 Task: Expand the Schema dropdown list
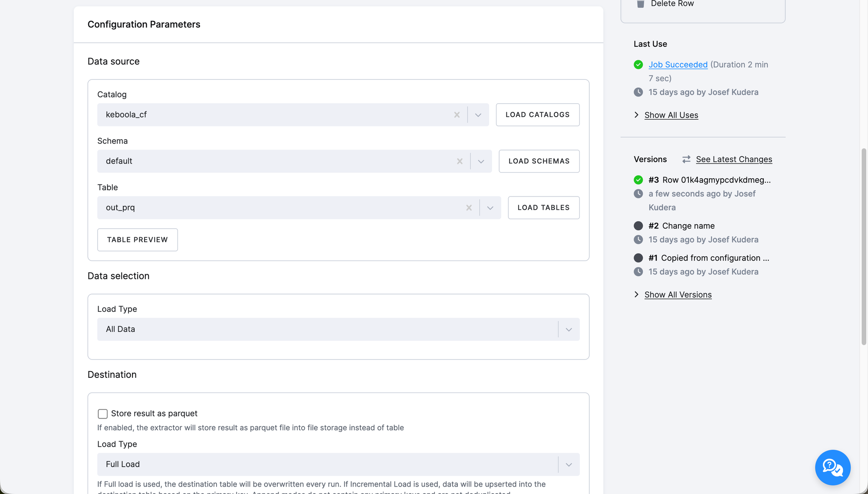481,161
